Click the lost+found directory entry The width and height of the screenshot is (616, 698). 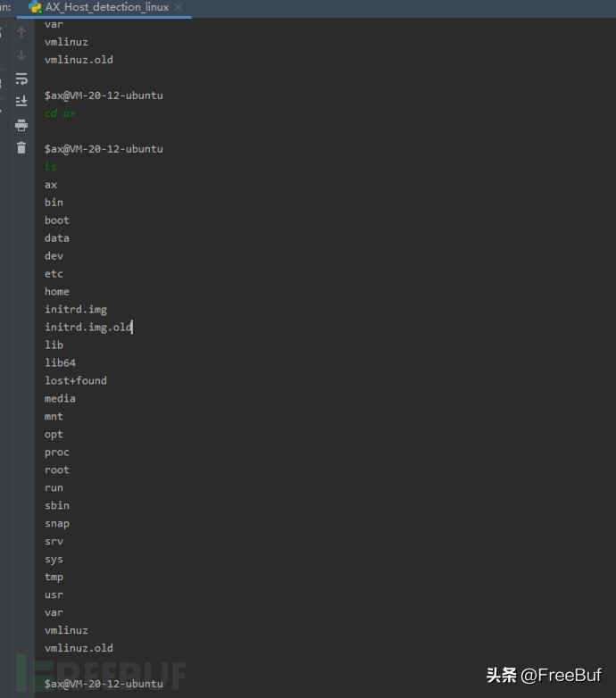coord(75,381)
